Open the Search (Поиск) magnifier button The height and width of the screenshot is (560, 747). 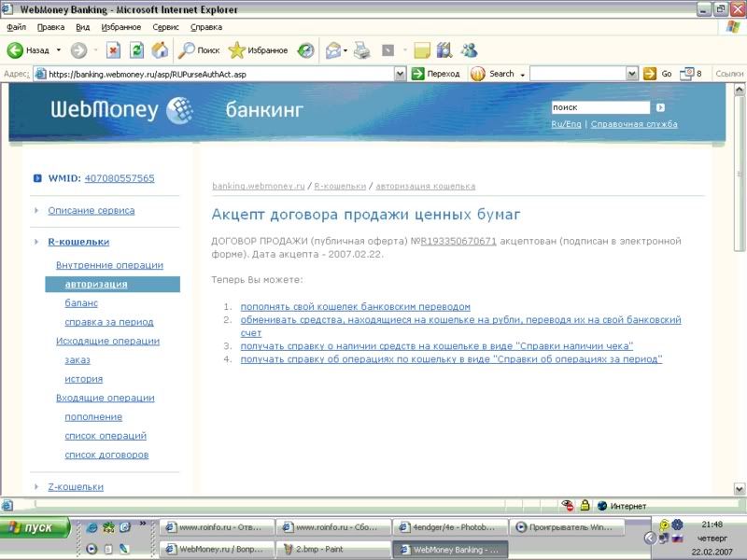[x=199, y=50]
